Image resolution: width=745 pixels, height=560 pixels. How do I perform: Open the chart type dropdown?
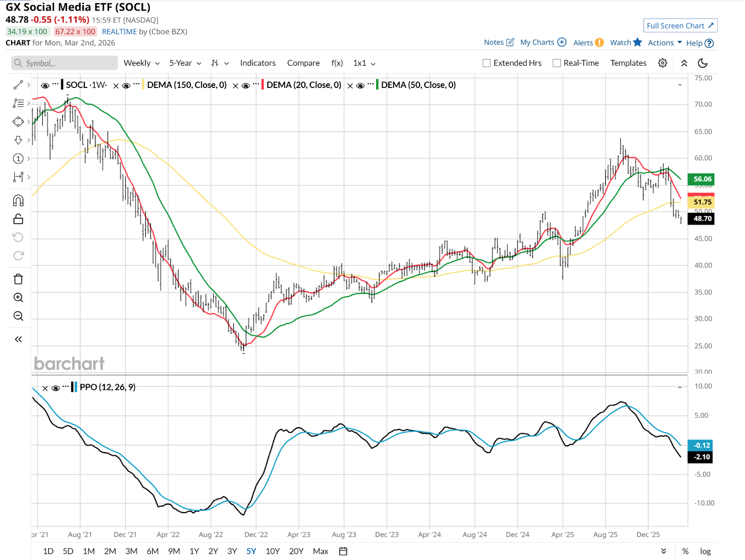220,63
